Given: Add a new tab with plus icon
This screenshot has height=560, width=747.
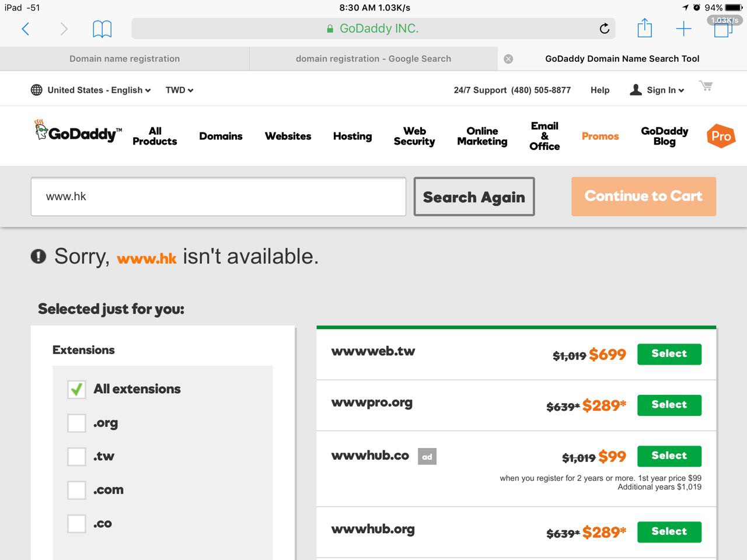Looking at the screenshot, I should (683, 29).
